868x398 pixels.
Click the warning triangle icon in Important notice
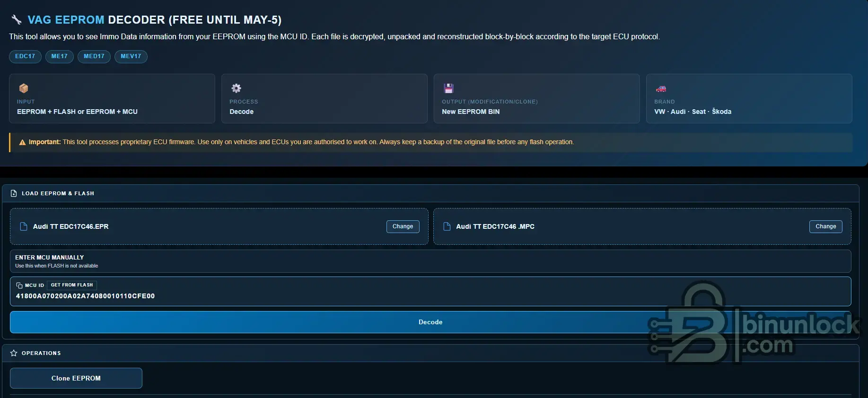[22, 142]
